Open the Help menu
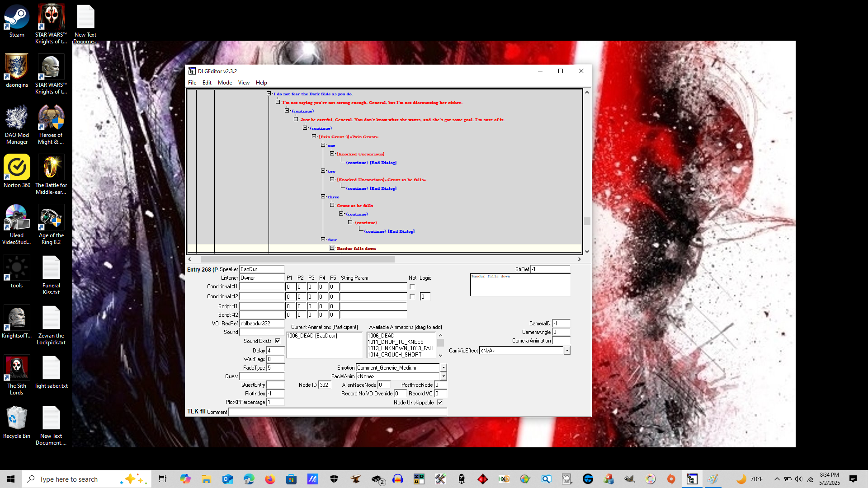This screenshot has height=488, width=868. 261,83
